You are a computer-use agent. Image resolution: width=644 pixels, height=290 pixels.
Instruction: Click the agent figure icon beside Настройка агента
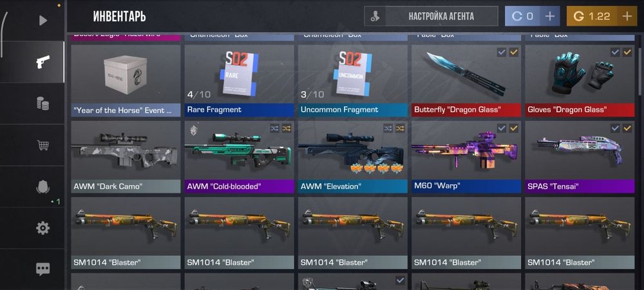tap(375, 16)
